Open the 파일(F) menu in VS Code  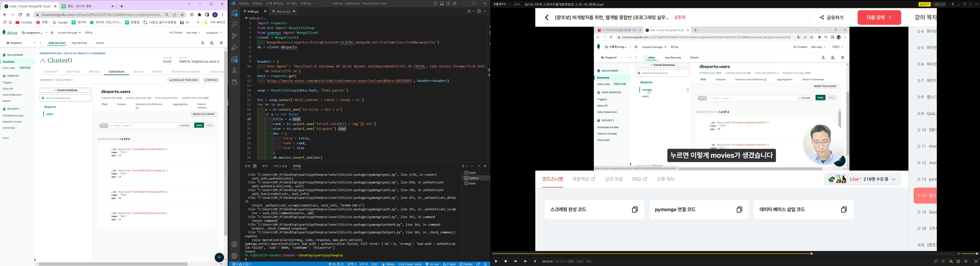[244, 4]
